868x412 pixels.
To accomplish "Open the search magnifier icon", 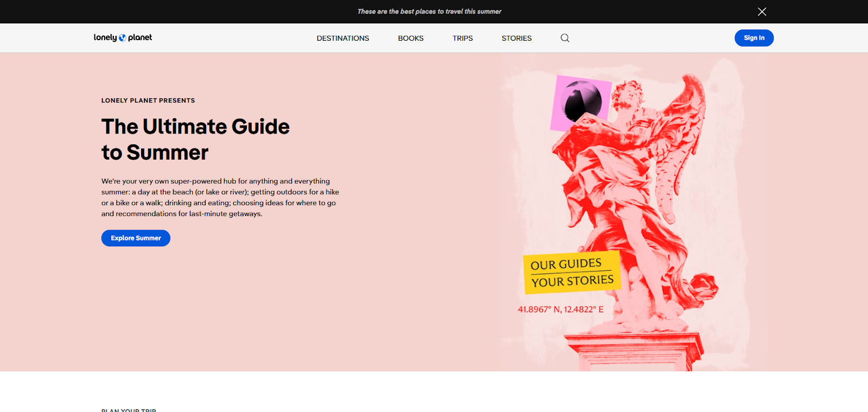I will point(565,38).
